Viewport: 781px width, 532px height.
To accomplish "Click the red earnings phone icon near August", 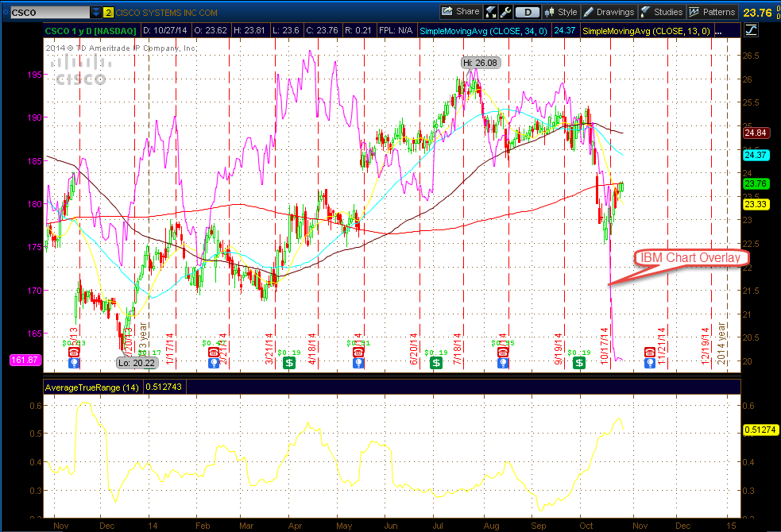I will (x=503, y=353).
